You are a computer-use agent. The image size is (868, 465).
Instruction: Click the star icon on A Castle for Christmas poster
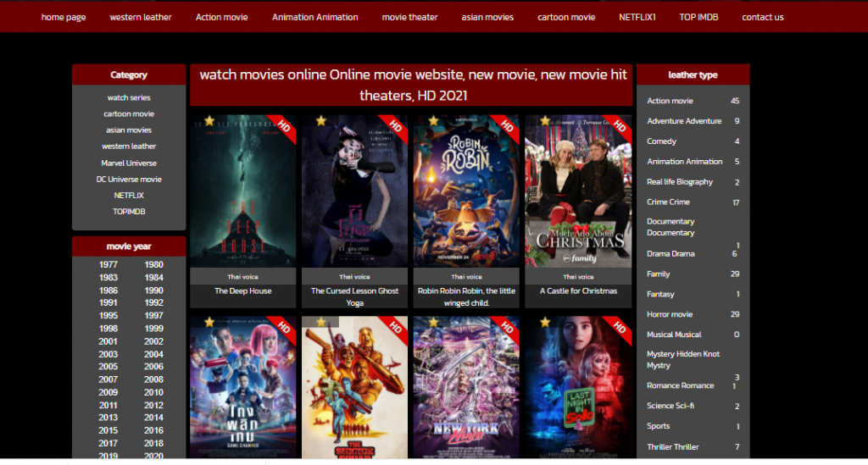click(x=545, y=121)
